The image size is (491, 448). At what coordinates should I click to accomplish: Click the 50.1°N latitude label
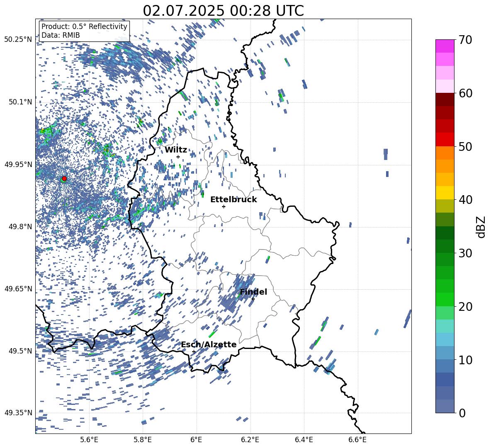pos(20,102)
